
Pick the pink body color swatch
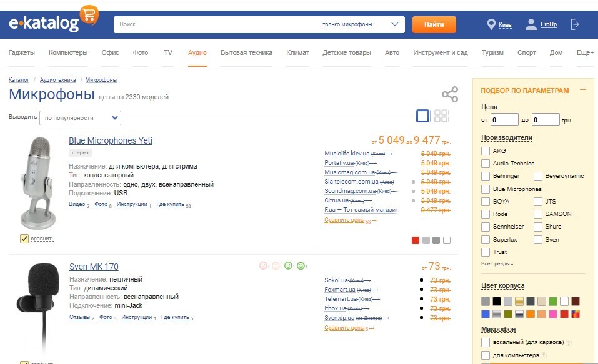tap(552, 314)
